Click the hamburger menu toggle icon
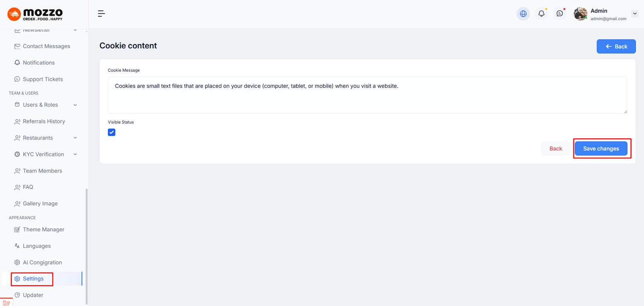644x306 pixels. tap(101, 14)
